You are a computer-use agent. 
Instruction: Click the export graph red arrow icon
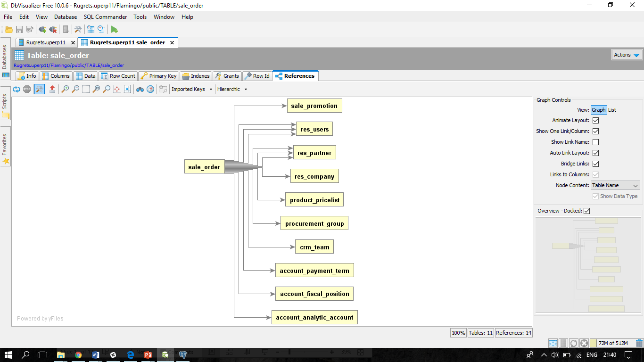pos(52,89)
